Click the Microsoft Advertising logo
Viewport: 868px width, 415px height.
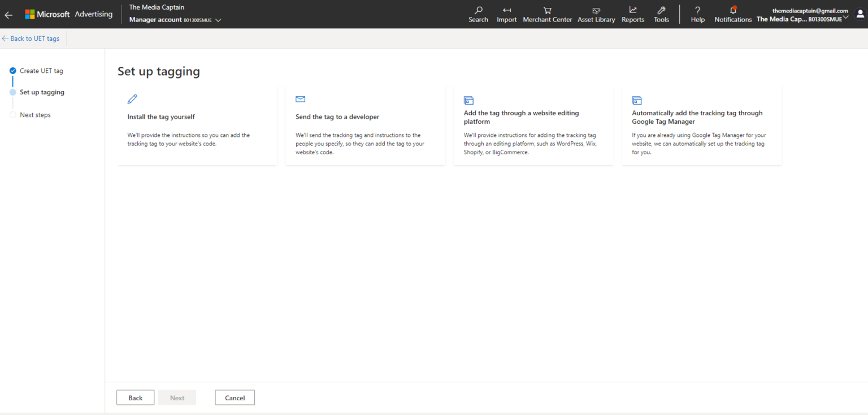click(69, 14)
